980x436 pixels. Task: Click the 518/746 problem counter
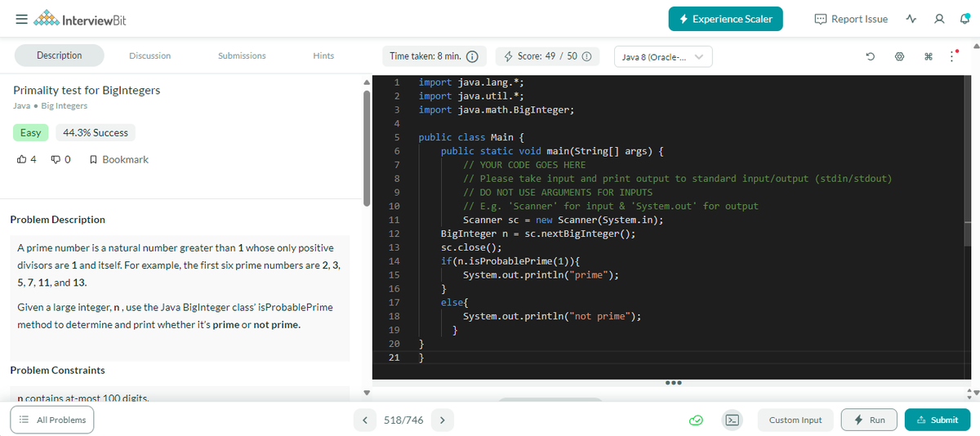pos(403,420)
